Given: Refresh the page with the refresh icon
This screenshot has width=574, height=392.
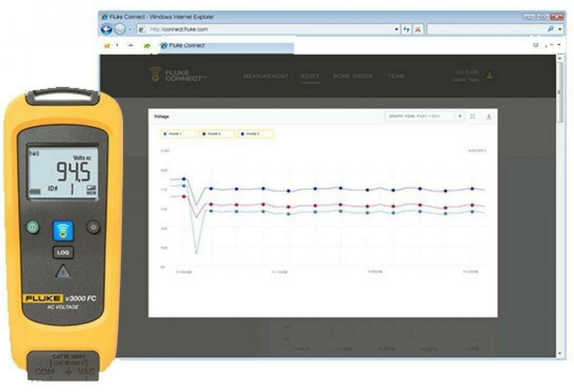Looking at the screenshot, I should [x=406, y=29].
